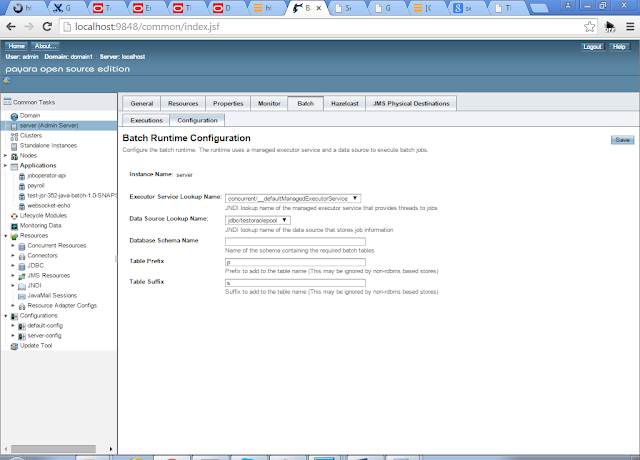Click the Clusters icon in sidebar

(x=14, y=136)
